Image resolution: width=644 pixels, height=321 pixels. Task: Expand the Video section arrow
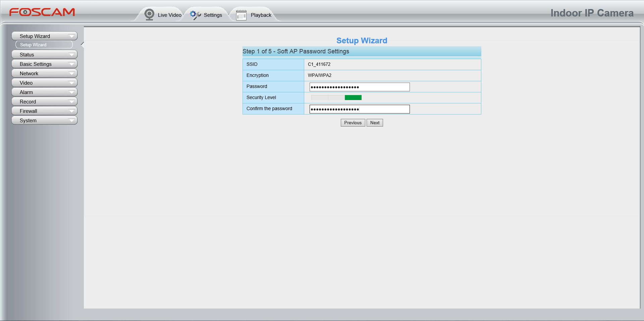coord(71,83)
